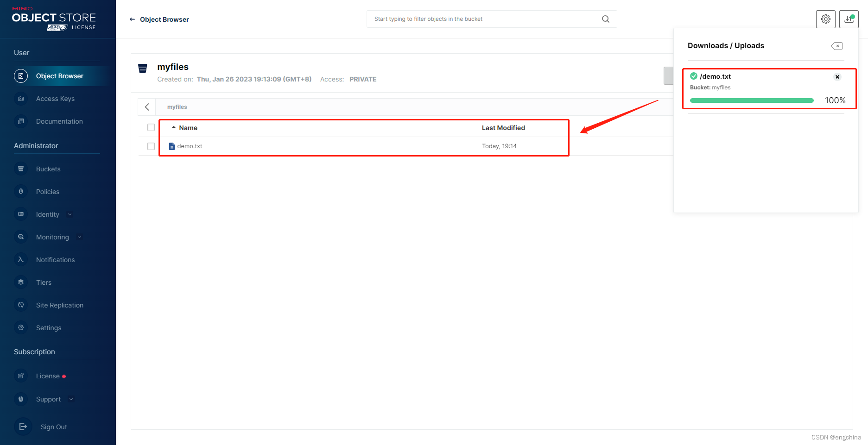The height and width of the screenshot is (445, 868).
Task: Open Tiers menu item
Action: [x=44, y=282]
